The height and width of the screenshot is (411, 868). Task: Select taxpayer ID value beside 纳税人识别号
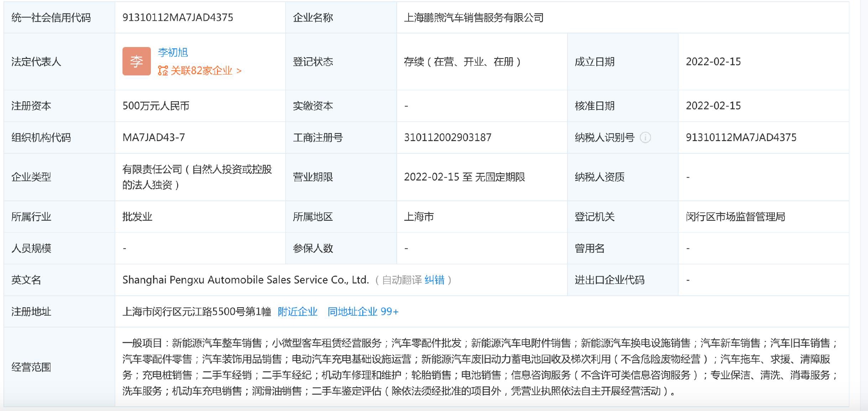coord(741,137)
